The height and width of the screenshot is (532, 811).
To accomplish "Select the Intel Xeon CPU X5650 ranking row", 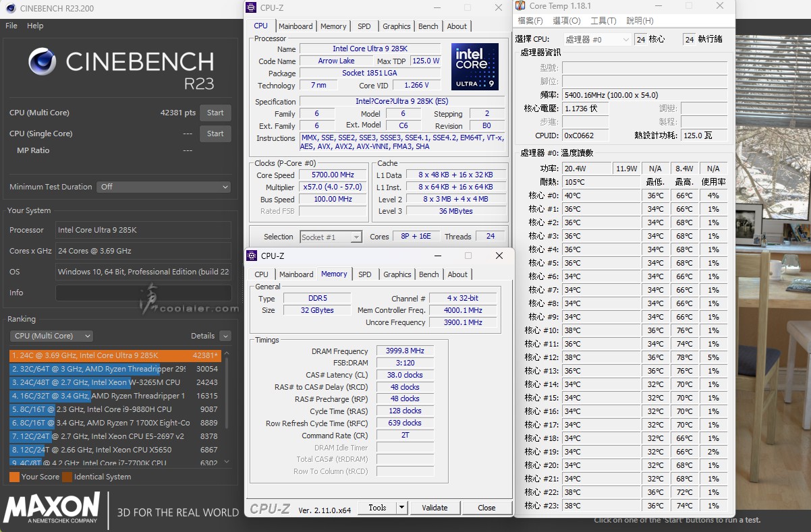I will pyautogui.click(x=115, y=450).
